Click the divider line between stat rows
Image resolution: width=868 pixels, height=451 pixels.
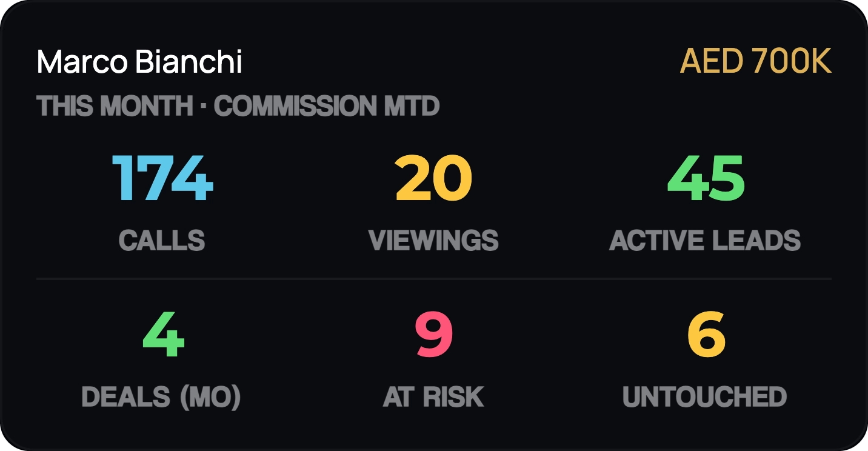[434, 279]
